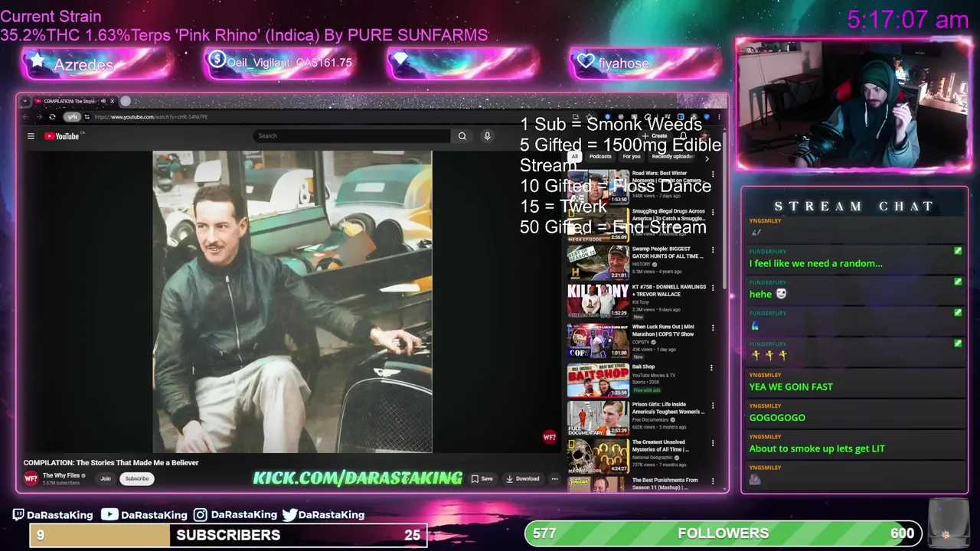
Task: Open the Bait Shop movie thumbnail
Action: [x=598, y=380]
